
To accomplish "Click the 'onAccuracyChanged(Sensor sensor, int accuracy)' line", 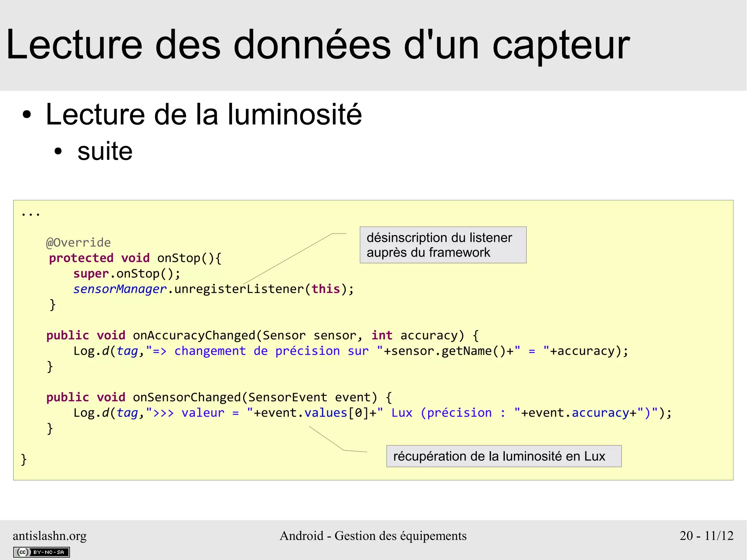I will (262, 335).
